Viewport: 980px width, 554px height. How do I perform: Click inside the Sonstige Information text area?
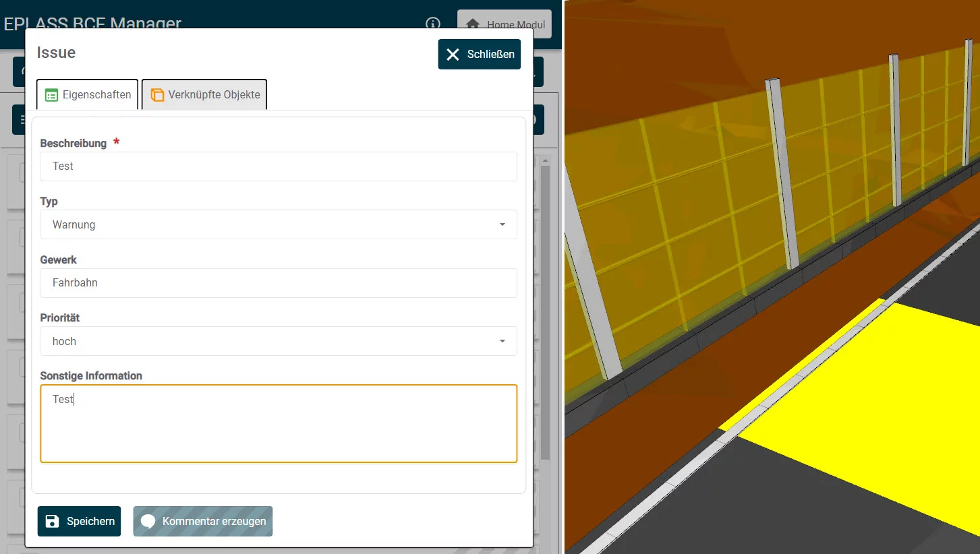pyautogui.click(x=278, y=425)
